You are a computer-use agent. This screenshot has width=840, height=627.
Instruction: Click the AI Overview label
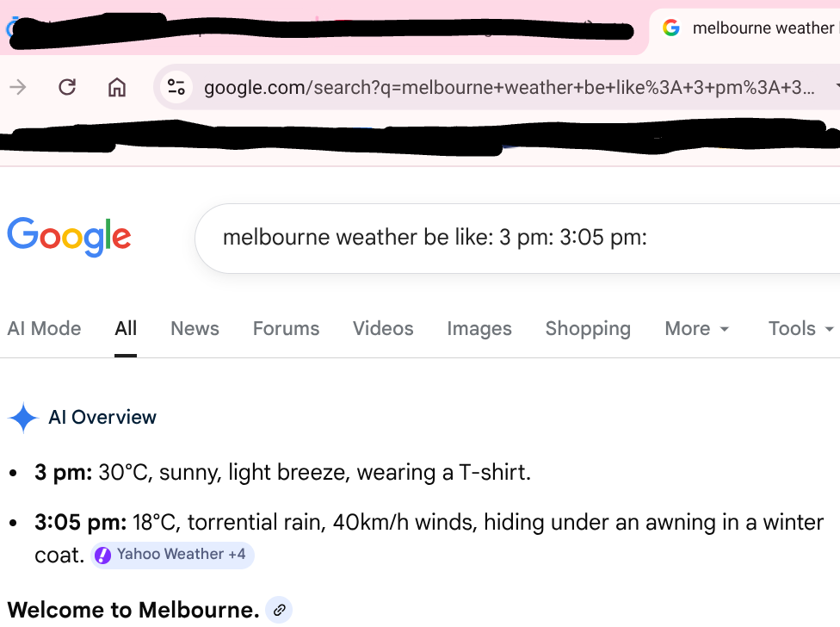click(x=102, y=418)
